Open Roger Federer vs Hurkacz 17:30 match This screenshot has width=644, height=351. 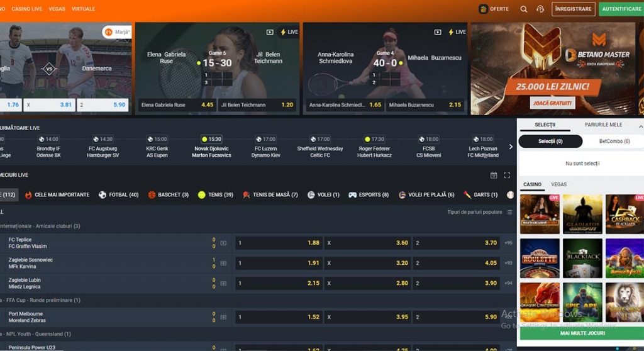(x=374, y=147)
